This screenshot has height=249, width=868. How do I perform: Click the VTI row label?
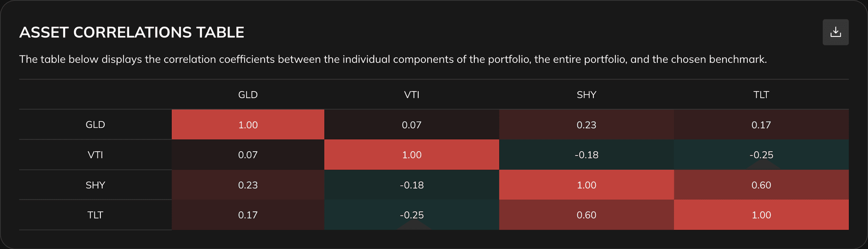95,155
